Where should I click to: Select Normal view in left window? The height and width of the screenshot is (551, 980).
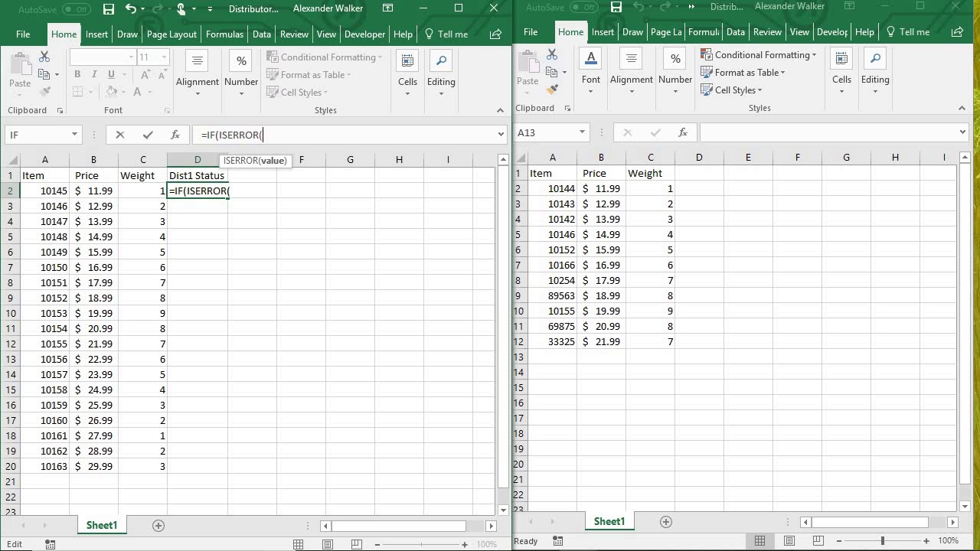click(299, 544)
